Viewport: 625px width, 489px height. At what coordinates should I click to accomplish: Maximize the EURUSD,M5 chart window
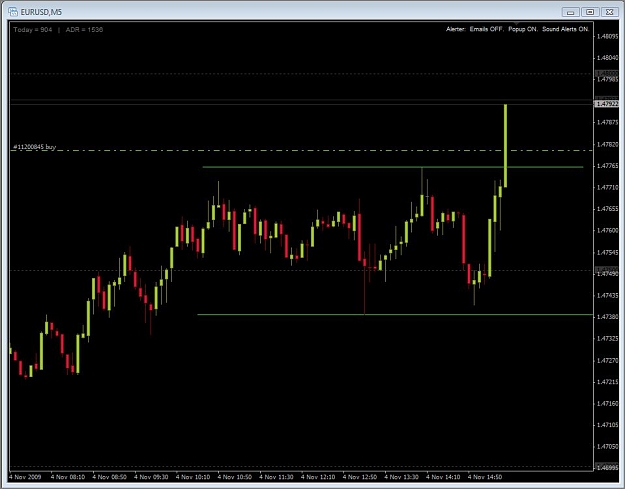pyautogui.click(x=590, y=12)
